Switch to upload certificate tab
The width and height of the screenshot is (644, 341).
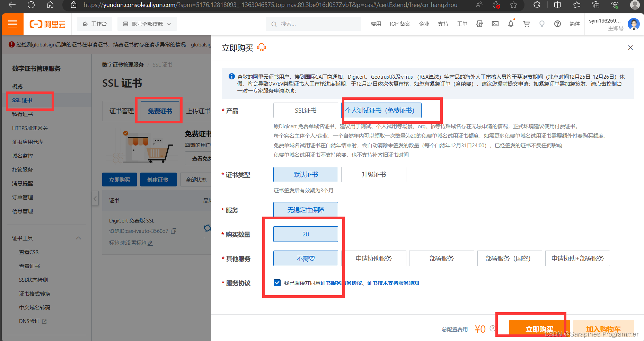(198, 111)
